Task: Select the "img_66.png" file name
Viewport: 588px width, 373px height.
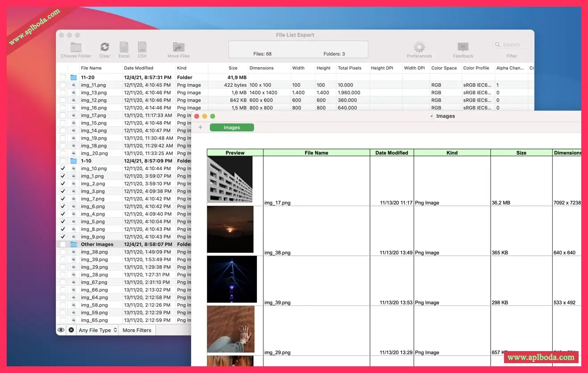Action: click(94, 290)
